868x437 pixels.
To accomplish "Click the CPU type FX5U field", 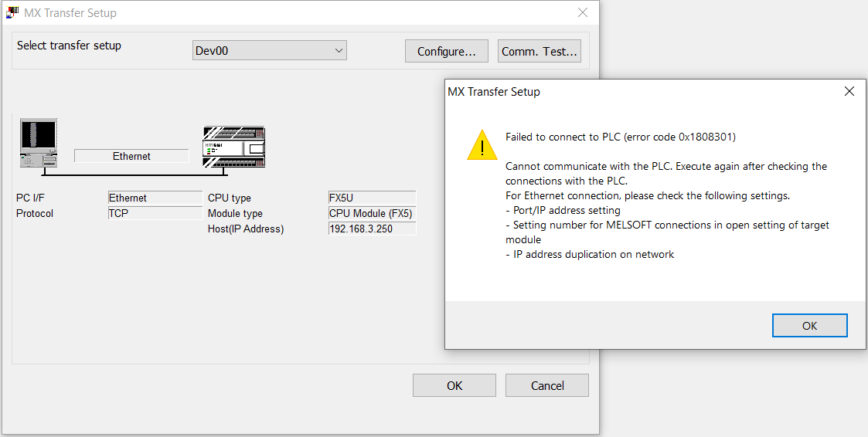I will coord(372,198).
